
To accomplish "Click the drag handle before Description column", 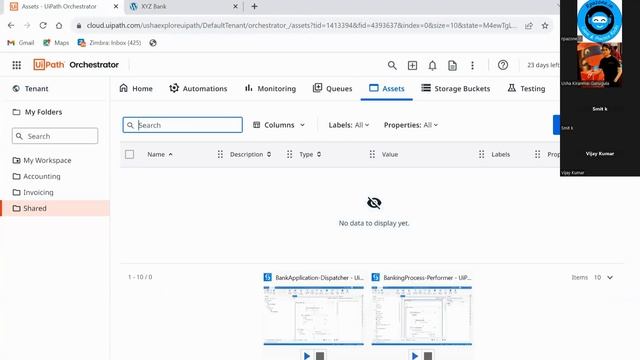I will [220, 154].
